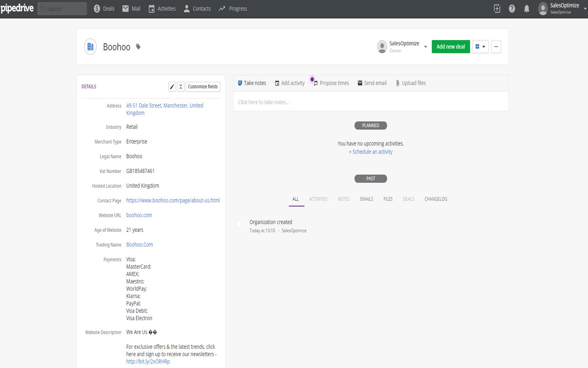Click the Age of Website value 21 years
The image size is (588, 368).
pyautogui.click(x=135, y=230)
